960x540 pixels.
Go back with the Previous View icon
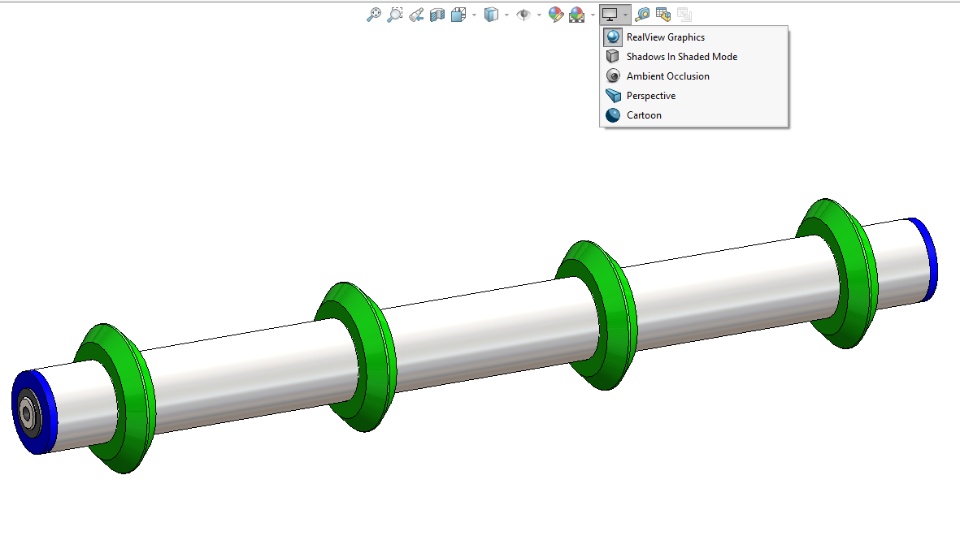pos(416,15)
